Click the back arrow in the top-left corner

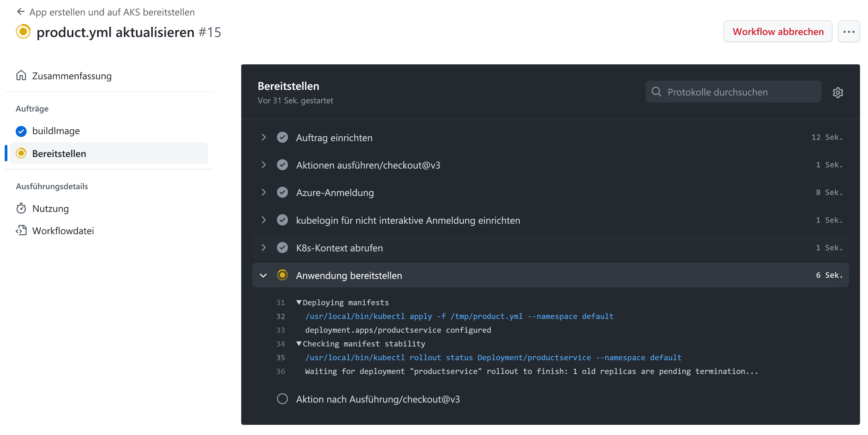point(21,12)
